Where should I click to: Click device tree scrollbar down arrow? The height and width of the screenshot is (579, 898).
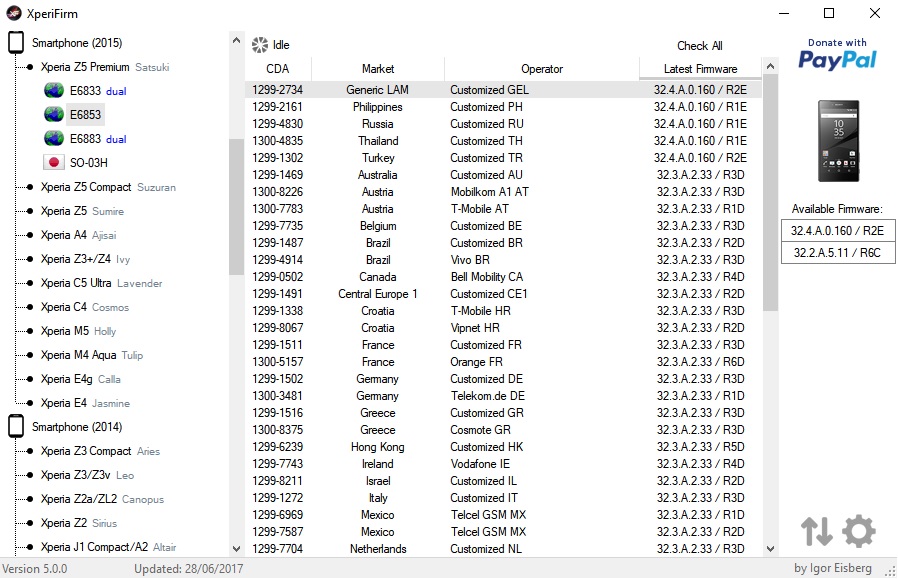[237, 549]
